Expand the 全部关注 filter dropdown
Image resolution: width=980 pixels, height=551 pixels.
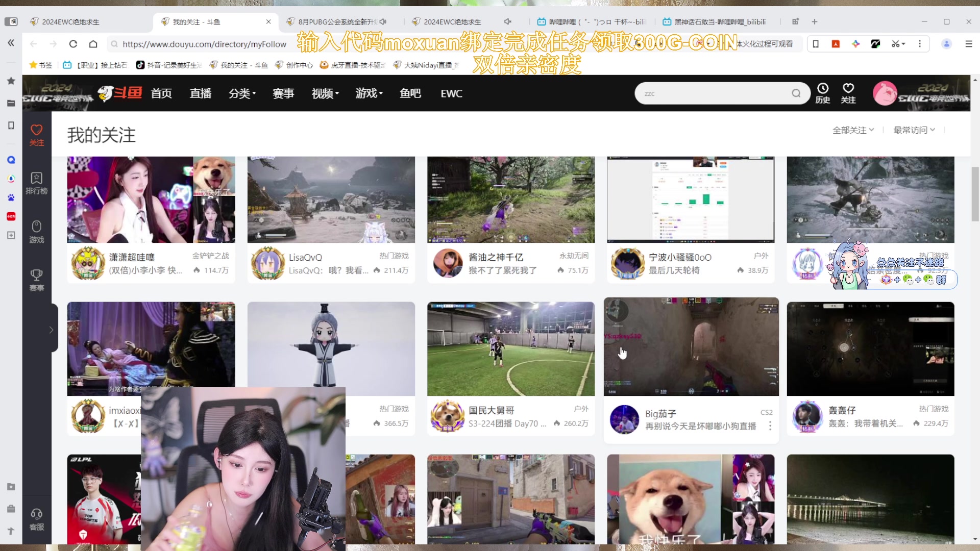(853, 130)
